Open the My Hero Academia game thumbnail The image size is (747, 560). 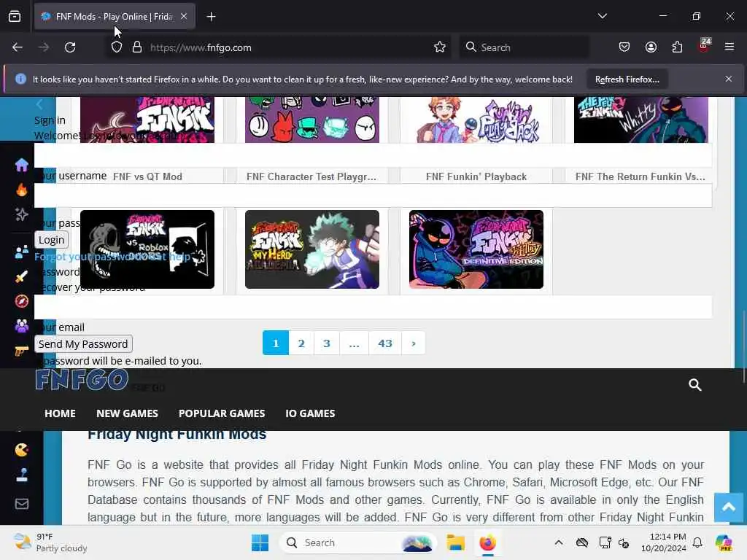point(312,249)
